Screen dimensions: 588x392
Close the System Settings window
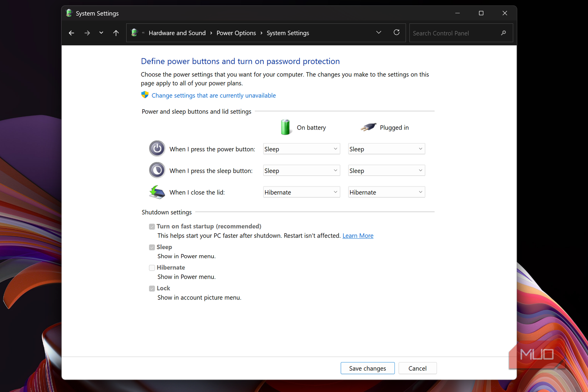505,13
